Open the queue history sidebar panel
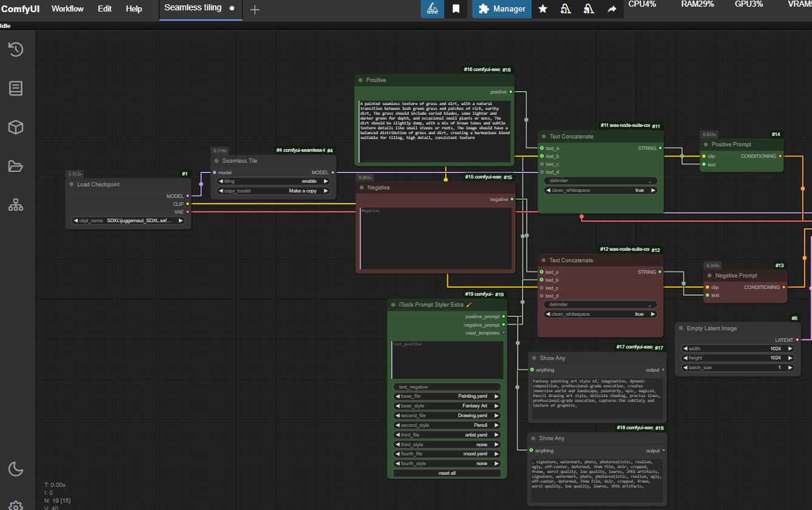 (16, 50)
